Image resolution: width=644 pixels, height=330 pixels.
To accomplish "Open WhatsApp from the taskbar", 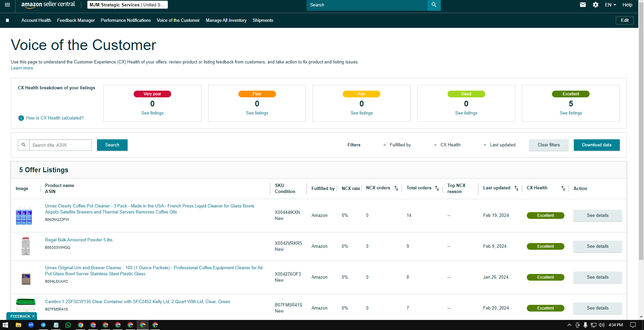I will click(68, 325).
